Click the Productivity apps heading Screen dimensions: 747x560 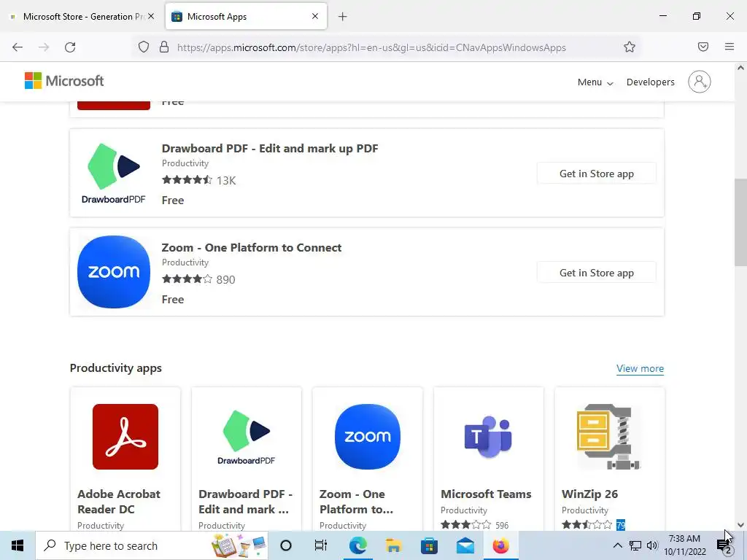[116, 368]
